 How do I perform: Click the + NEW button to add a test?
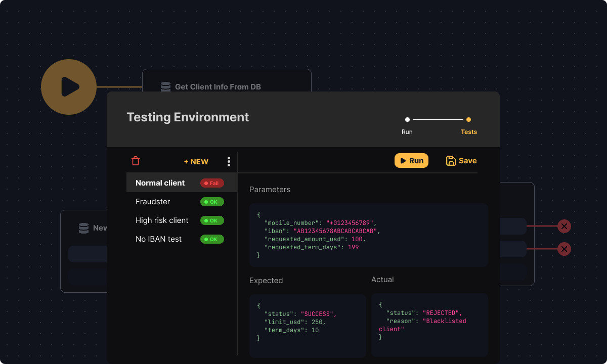pyautogui.click(x=196, y=161)
